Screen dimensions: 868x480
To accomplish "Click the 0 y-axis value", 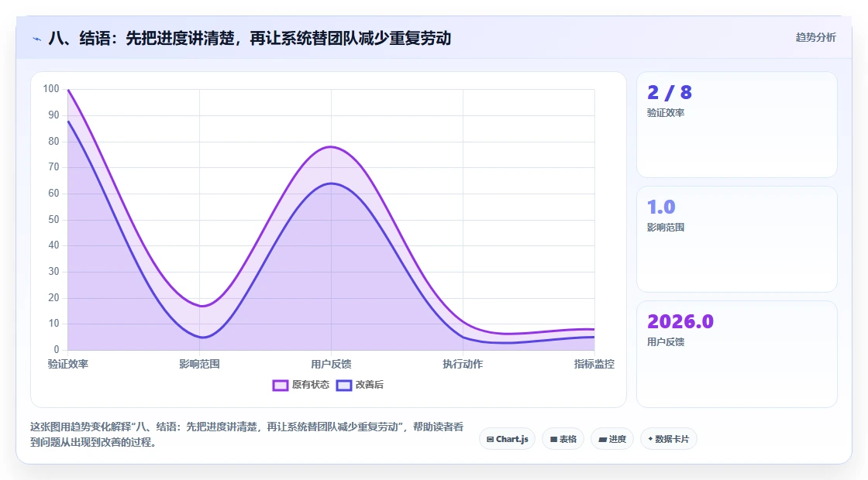I will 57,349.
